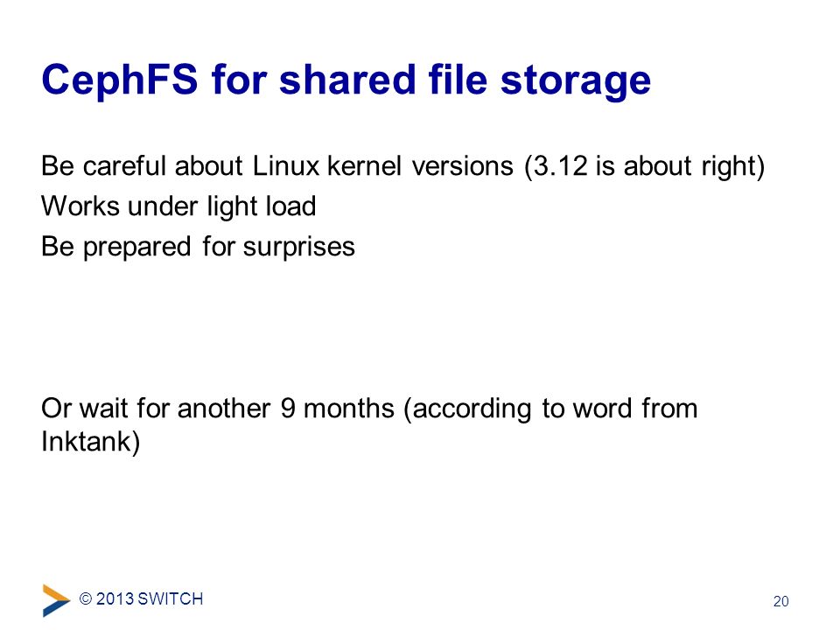Click the SWITCH arrow logo icon
The width and height of the screenshot is (840, 630).
pyautogui.click(x=56, y=600)
